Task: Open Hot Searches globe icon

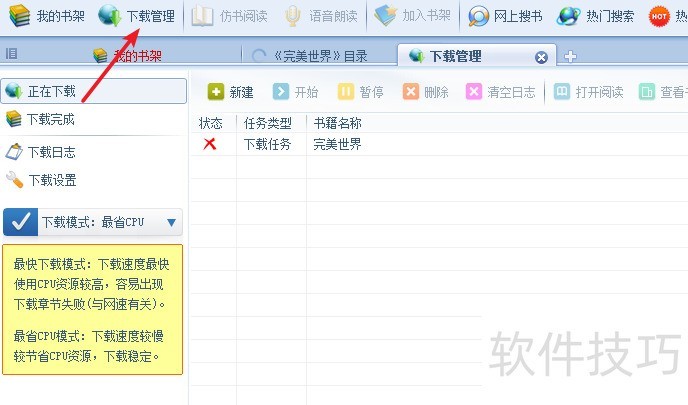Action: pyautogui.click(x=568, y=16)
